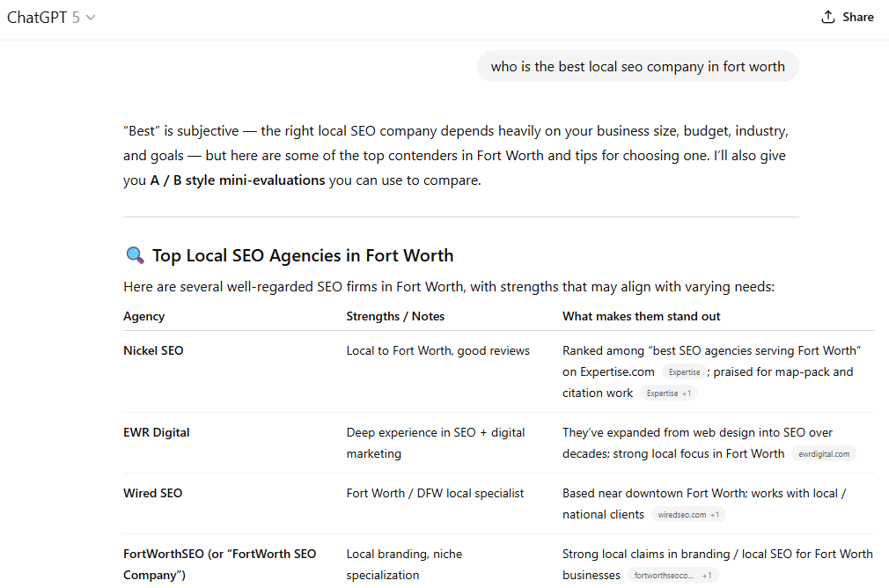This screenshot has width=889, height=588.
Task: Expand the wiredseo.com +1 source chip
Action: click(688, 514)
